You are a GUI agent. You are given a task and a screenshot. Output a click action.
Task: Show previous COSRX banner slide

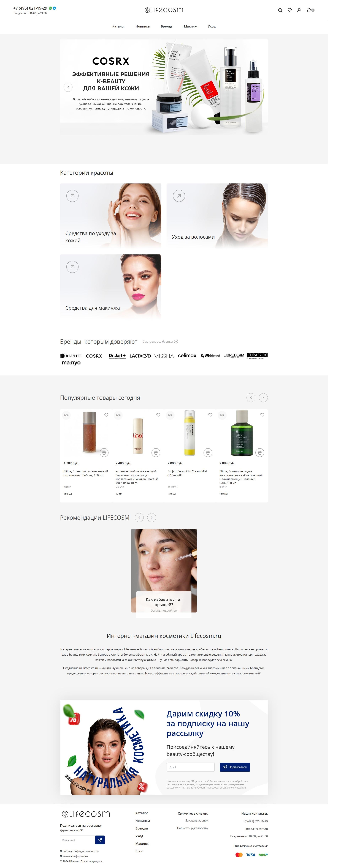(68, 87)
